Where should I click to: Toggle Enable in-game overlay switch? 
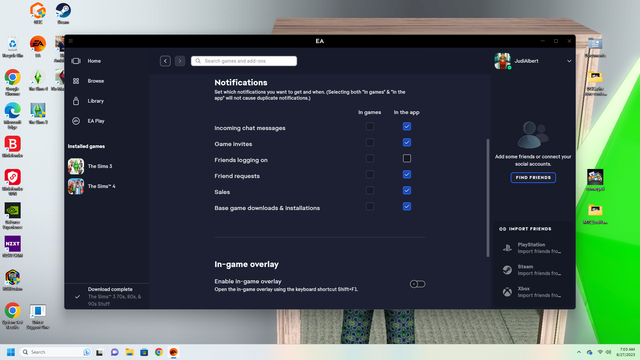[417, 284]
